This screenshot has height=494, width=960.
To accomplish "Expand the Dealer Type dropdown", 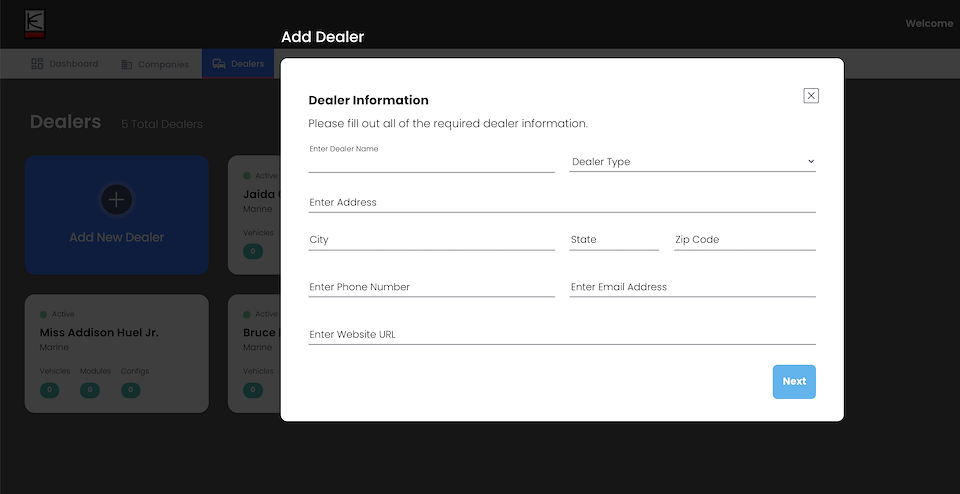I will (x=692, y=162).
